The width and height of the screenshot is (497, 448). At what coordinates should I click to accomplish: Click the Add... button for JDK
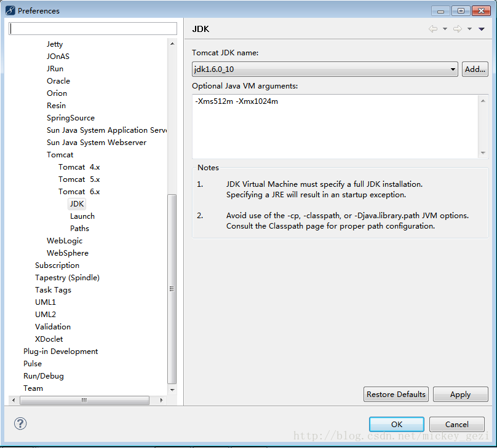[475, 69]
